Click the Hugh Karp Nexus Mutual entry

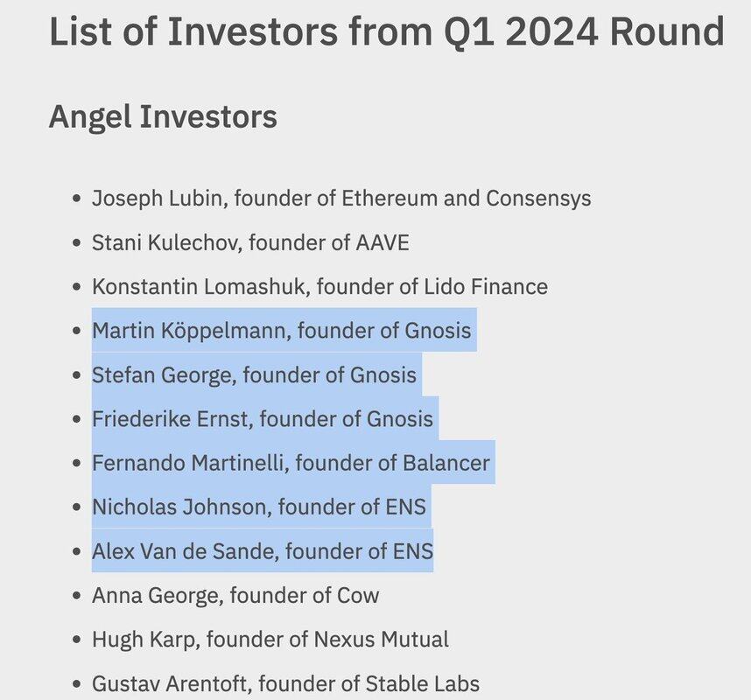[x=270, y=640]
